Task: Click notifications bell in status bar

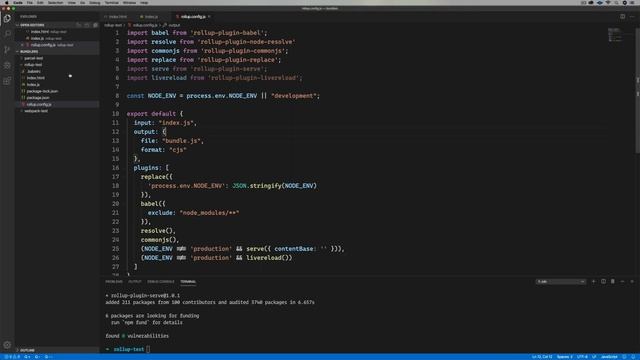Action: [633, 357]
